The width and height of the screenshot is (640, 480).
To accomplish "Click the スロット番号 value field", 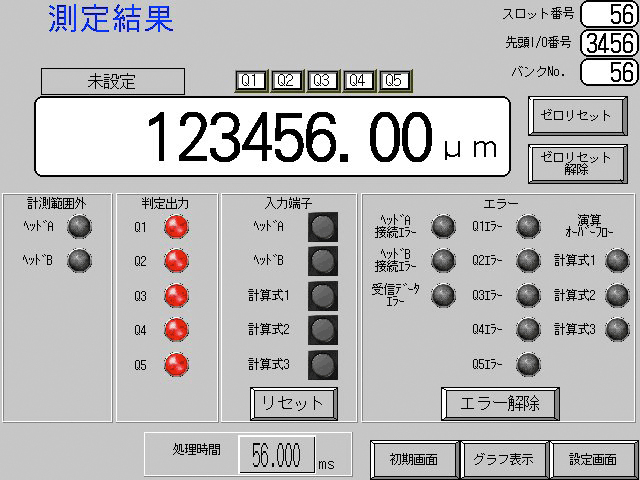I will pyautogui.click(x=608, y=14).
